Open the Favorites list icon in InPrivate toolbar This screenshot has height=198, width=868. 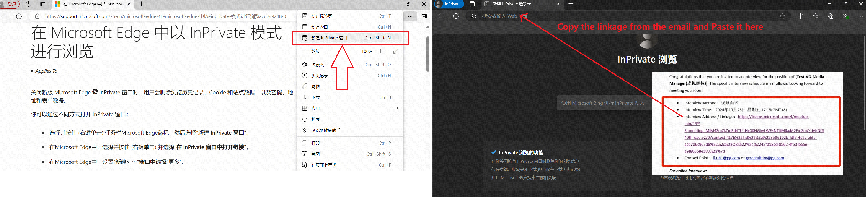815,16
